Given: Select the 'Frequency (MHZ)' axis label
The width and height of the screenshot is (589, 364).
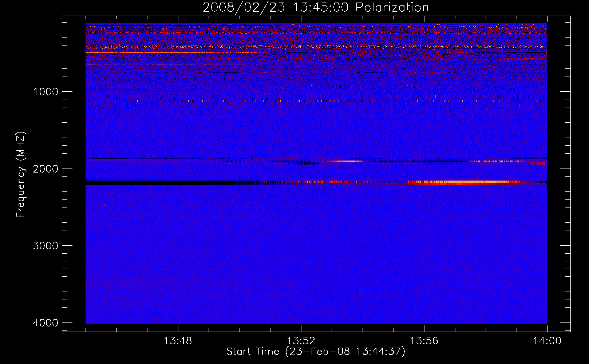Looking at the screenshot, I should click(21, 174).
